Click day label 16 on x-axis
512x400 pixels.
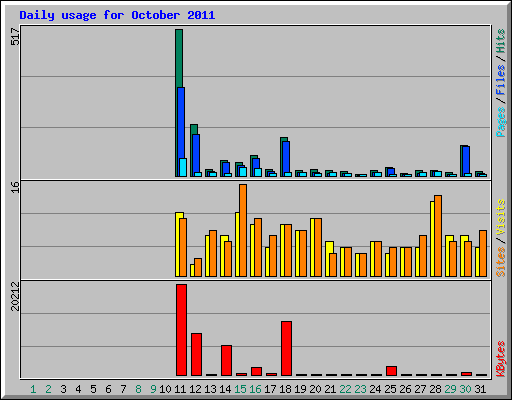tap(255, 389)
